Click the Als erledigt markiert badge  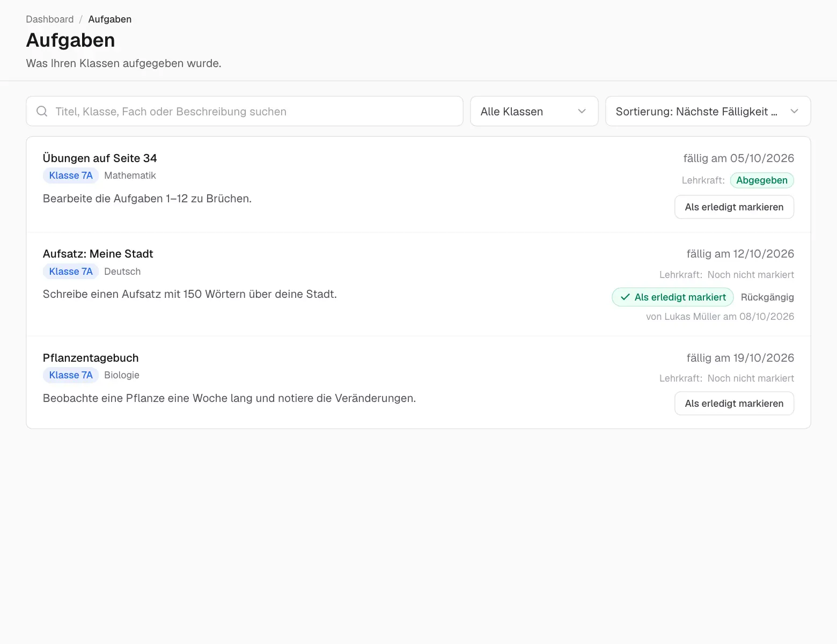point(673,297)
